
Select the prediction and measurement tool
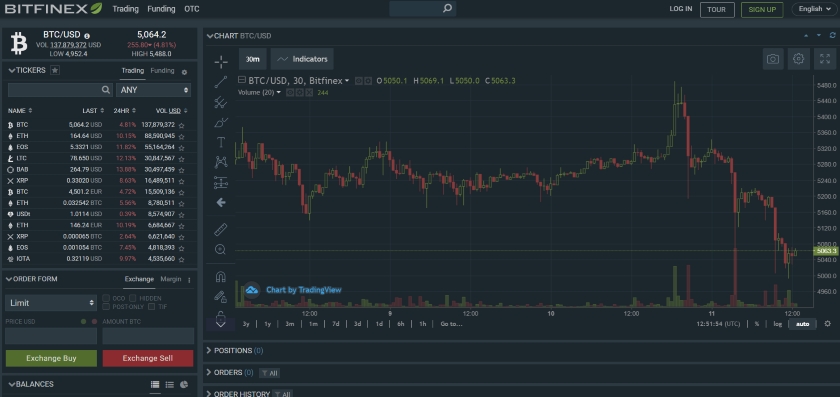221,183
